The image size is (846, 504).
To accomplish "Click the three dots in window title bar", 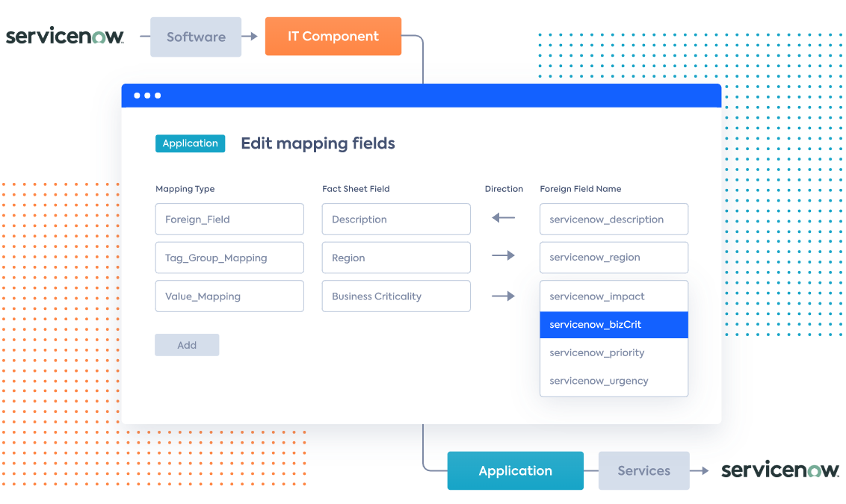I will pyautogui.click(x=147, y=96).
